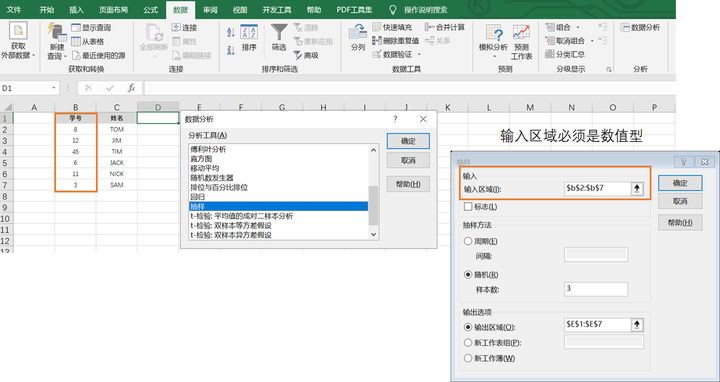
Task: Click the ? help icon in 数据分析 dialog
Action: 395,119
